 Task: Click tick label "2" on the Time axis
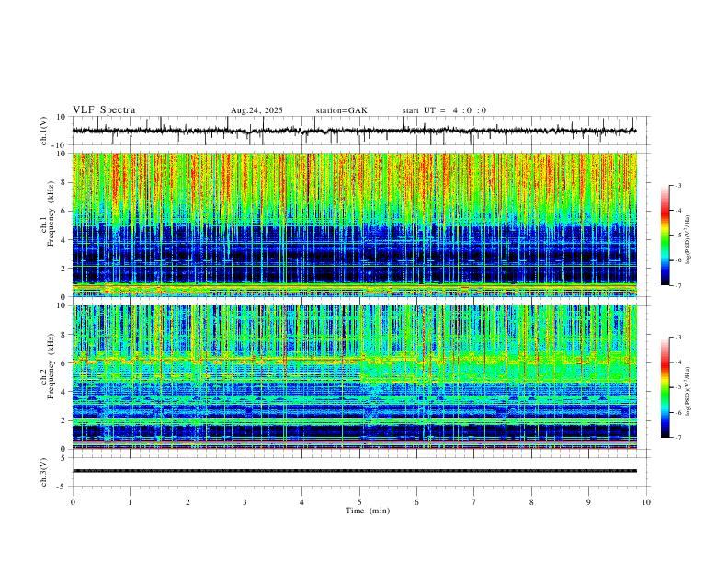[188, 502]
